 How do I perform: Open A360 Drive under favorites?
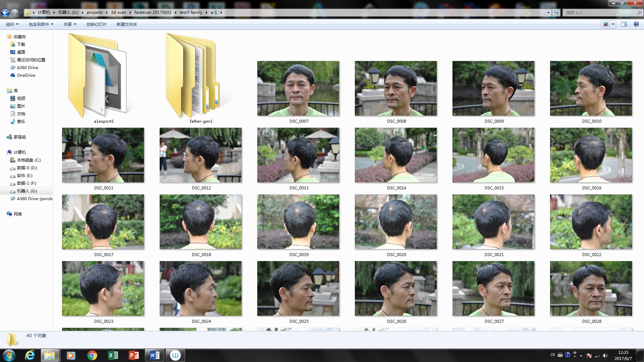[28, 67]
